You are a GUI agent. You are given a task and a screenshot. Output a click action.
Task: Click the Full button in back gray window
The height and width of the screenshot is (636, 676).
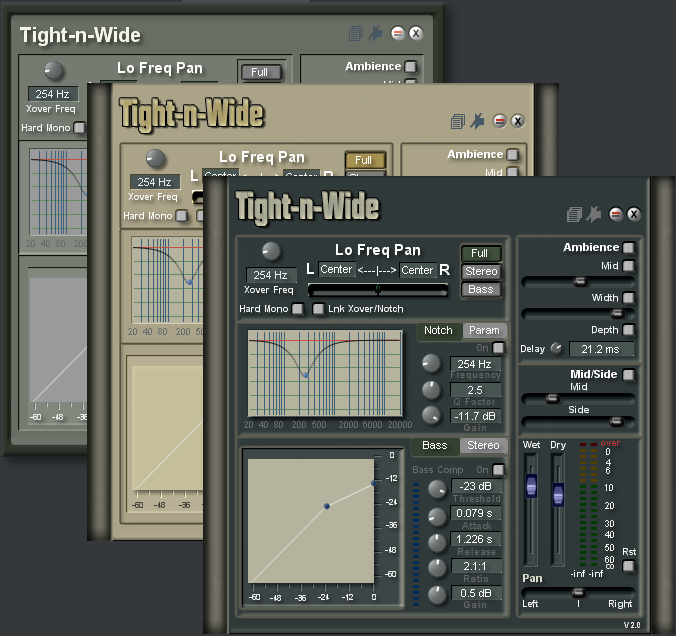pos(260,72)
